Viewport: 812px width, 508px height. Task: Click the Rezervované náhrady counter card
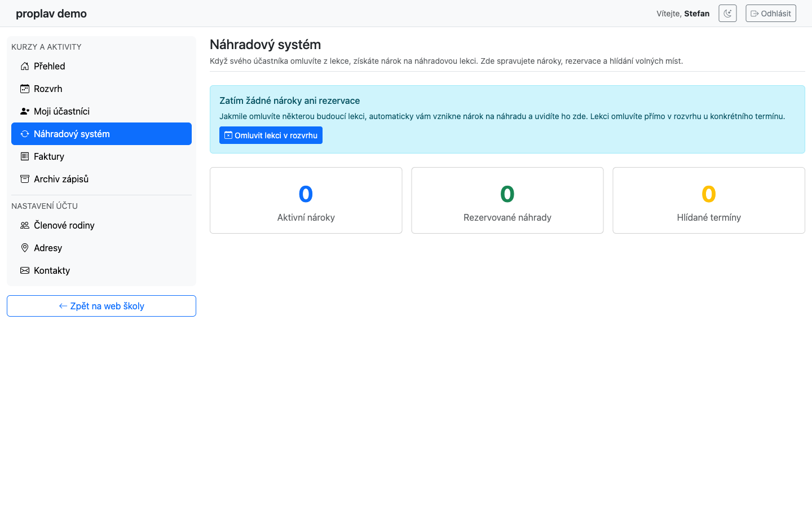click(x=507, y=200)
